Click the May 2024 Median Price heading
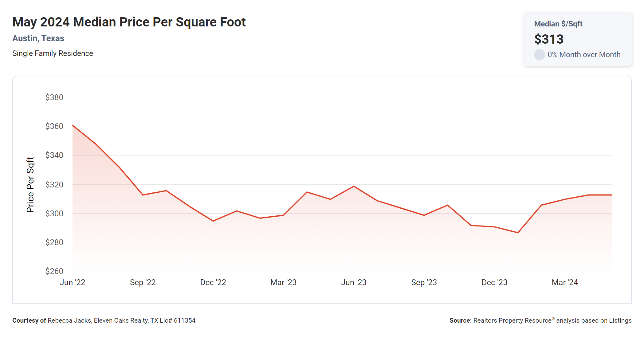644x338 pixels. click(129, 22)
